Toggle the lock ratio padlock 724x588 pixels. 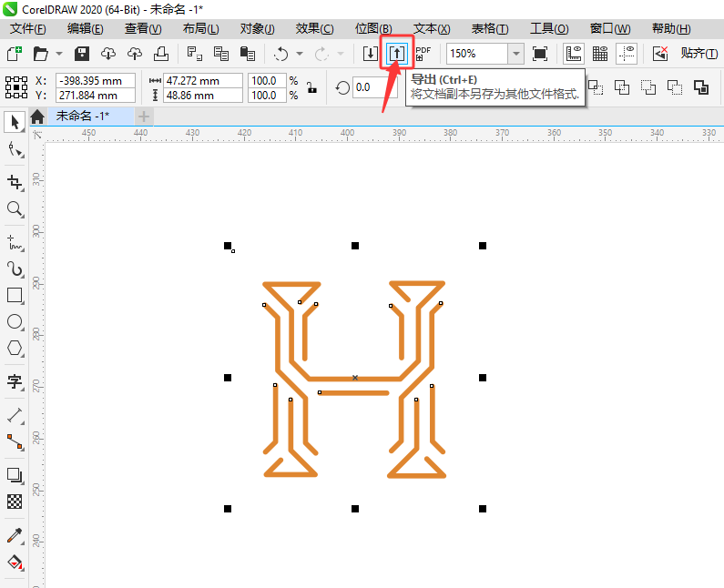point(312,87)
